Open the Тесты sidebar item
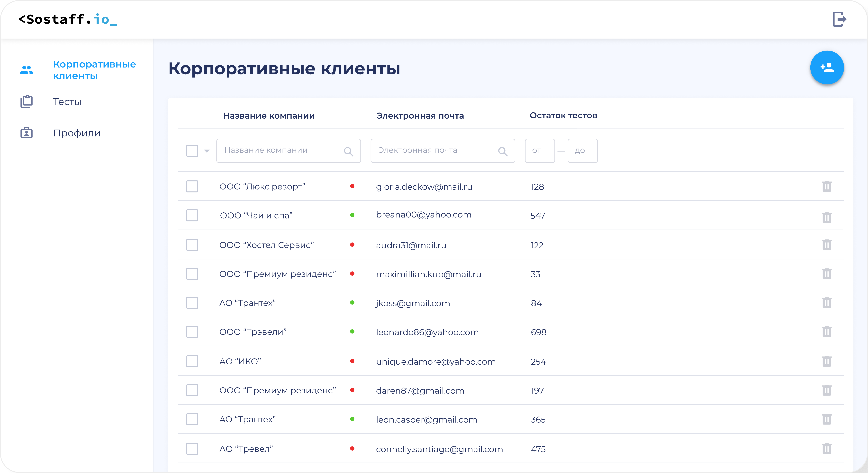This screenshot has width=868, height=473. 67,102
